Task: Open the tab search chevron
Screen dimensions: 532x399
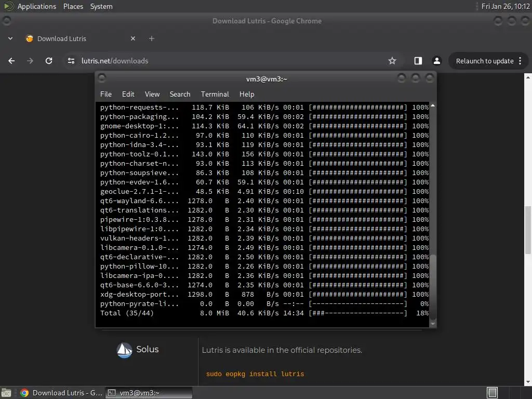Action: coord(10,38)
